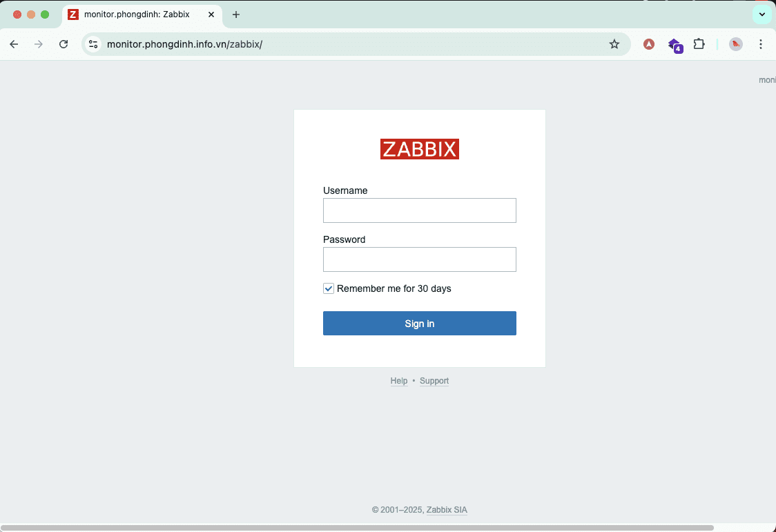Click the macOS green maximize button
Viewport: 776px width, 532px height.
[45, 14]
